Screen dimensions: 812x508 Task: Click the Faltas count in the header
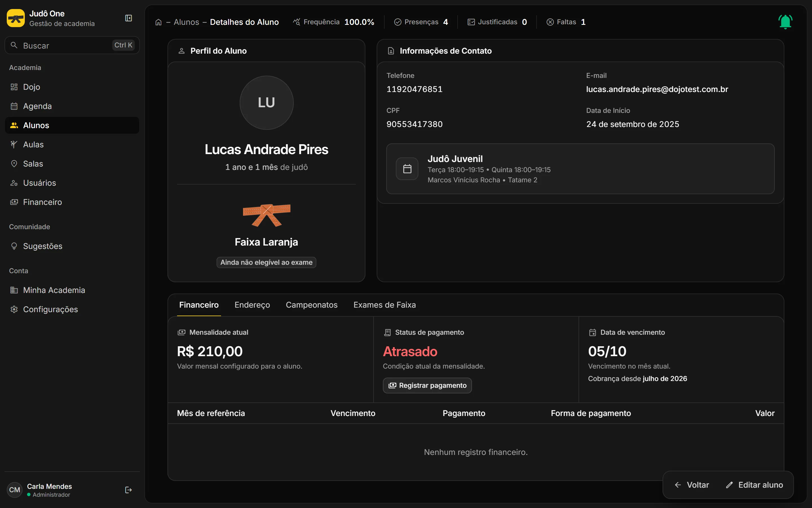click(x=583, y=22)
